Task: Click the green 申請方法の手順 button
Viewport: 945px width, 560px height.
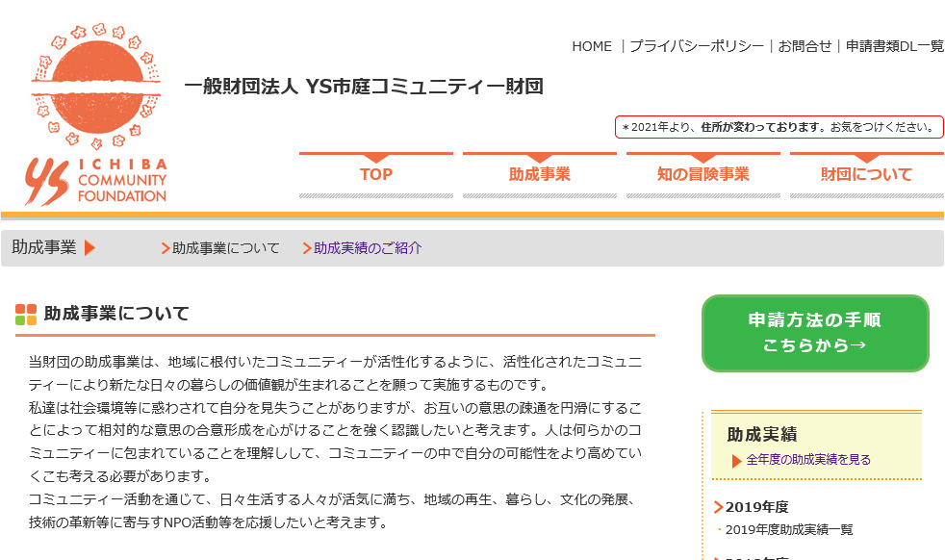Action: (x=815, y=332)
